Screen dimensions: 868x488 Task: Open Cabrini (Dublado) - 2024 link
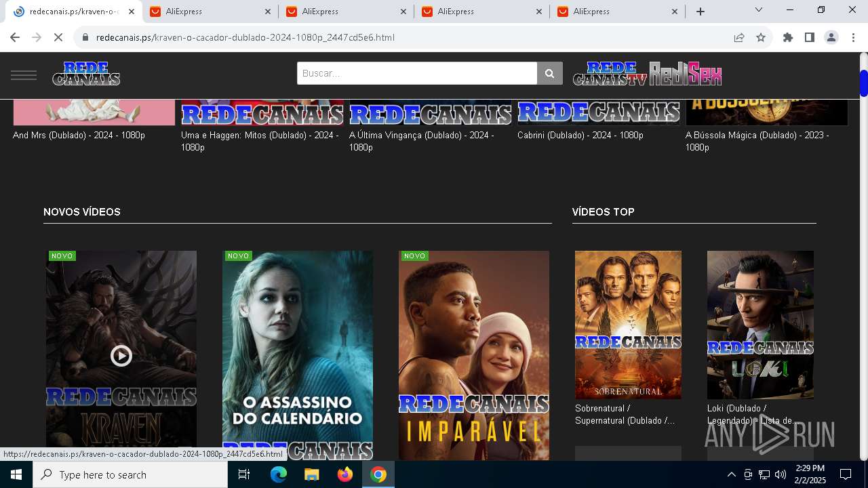[580, 135]
